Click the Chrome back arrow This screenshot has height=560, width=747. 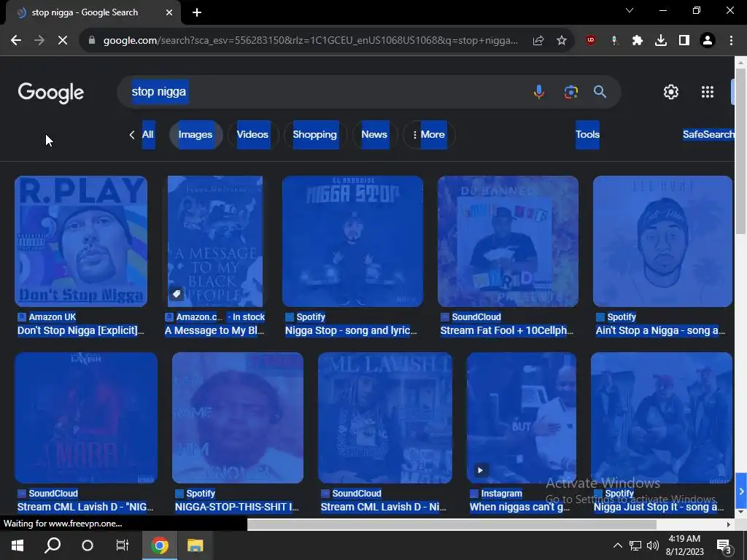click(16, 41)
